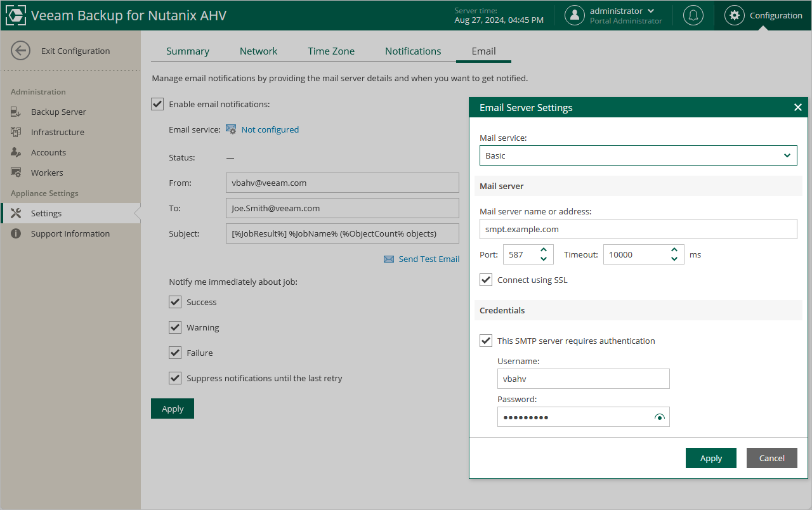Increase the Port number with up arrow
The image size is (812, 510).
pyautogui.click(x=544, y=250)
